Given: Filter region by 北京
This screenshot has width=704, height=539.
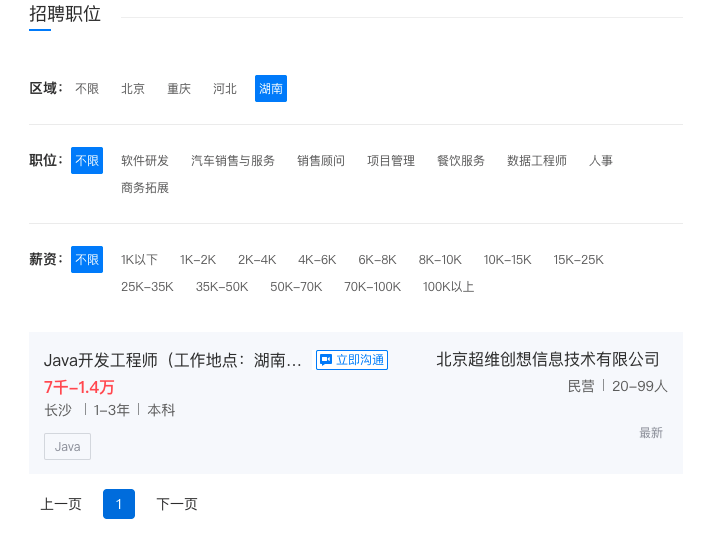Looking at the screenshot, I should pyautogui.click(x=133, y=88).
